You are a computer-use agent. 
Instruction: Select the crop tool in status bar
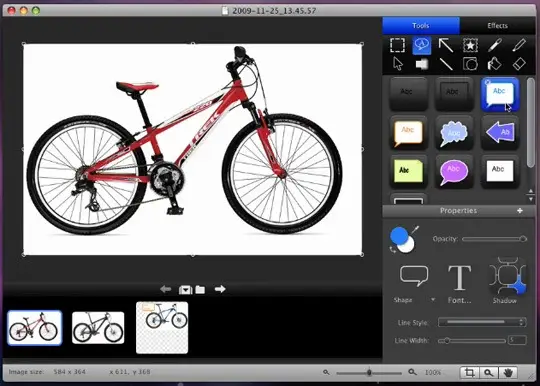click(x=469, y=373)
